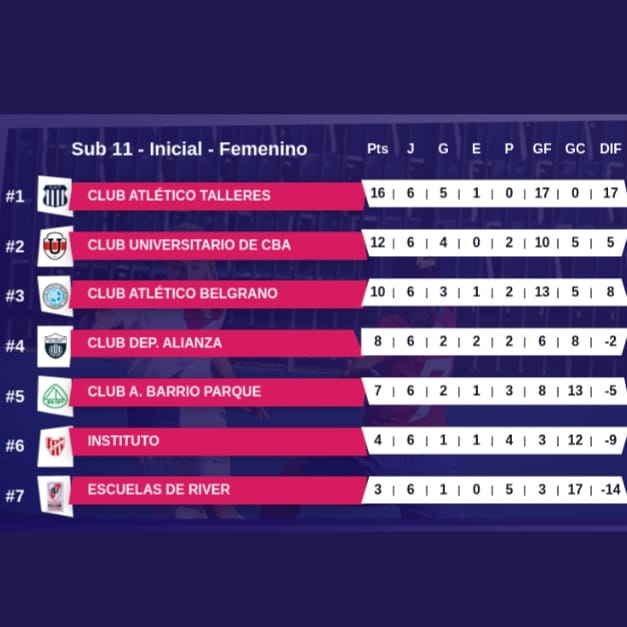Click the Instituto team crest

pyautogui.click(x=53, y=444)
